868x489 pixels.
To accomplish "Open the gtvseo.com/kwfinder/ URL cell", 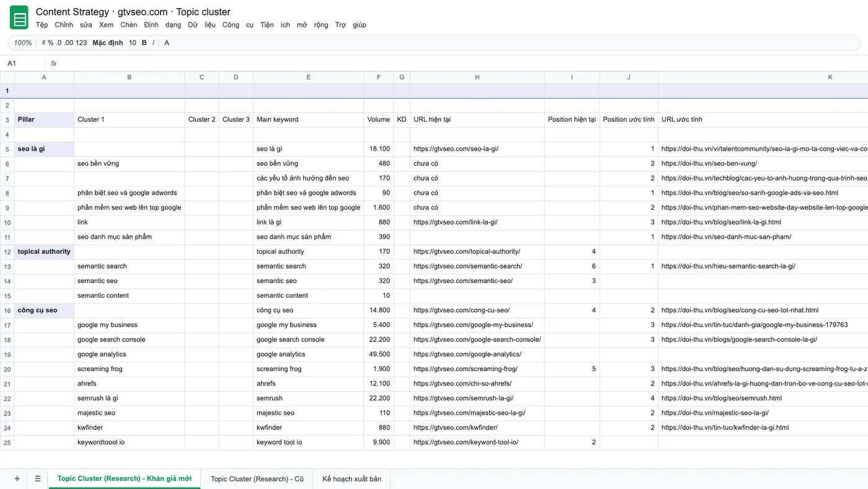I will (477, 428).
